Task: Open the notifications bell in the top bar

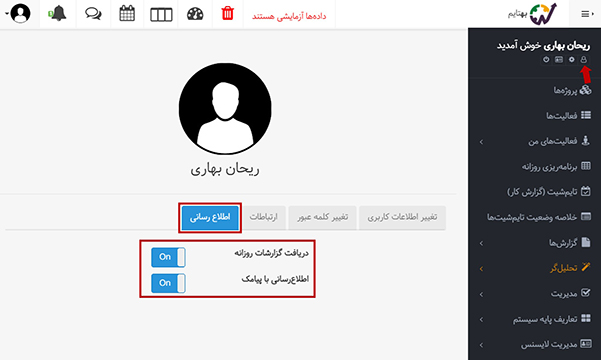Action: (57, 14)
